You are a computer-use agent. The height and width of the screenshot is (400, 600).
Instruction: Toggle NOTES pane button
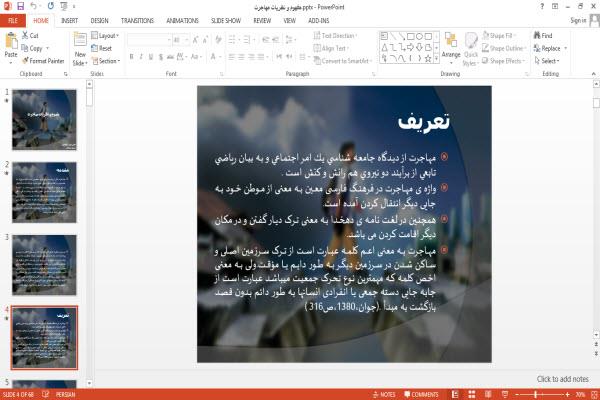click(384, 394)
